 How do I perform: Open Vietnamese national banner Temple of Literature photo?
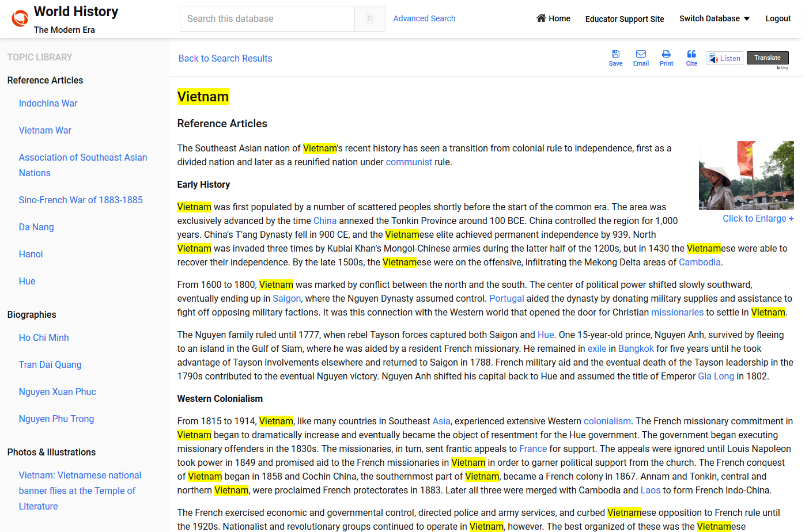(x=80, y=491)
